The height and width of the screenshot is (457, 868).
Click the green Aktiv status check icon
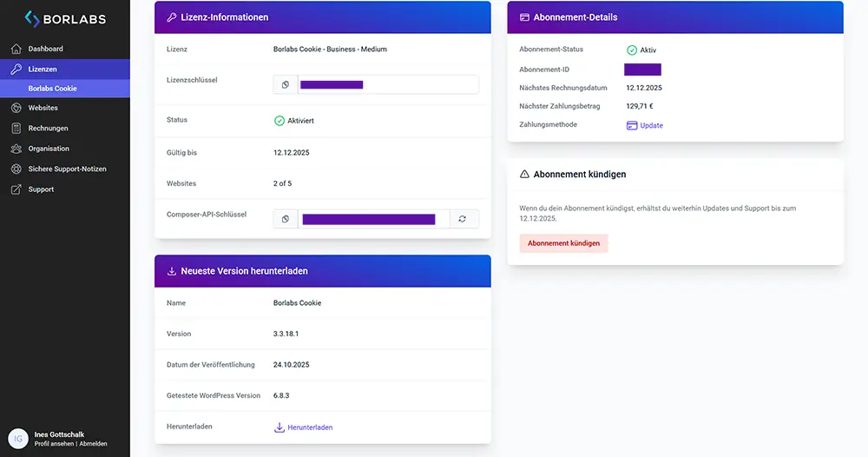(632, 50)
